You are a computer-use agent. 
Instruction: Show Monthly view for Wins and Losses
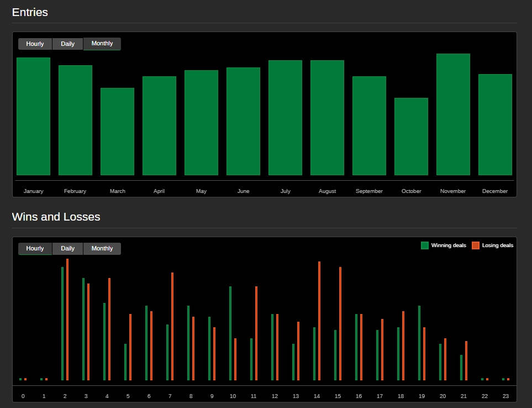[x=102, y=249]
